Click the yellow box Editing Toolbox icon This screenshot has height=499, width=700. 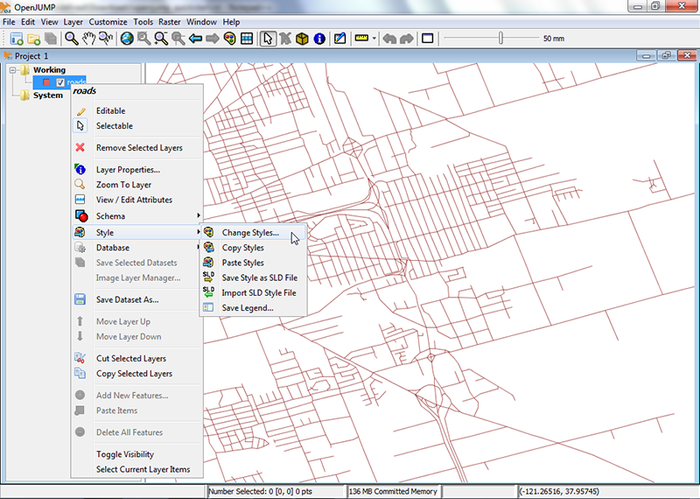point(302,39)
